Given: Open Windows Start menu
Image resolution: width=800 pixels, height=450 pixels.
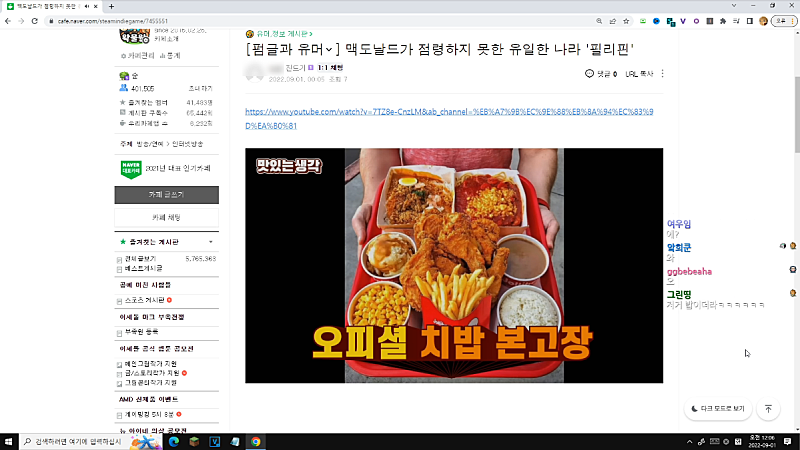Looking at the screenshot, I should click(x=8, y=441).
